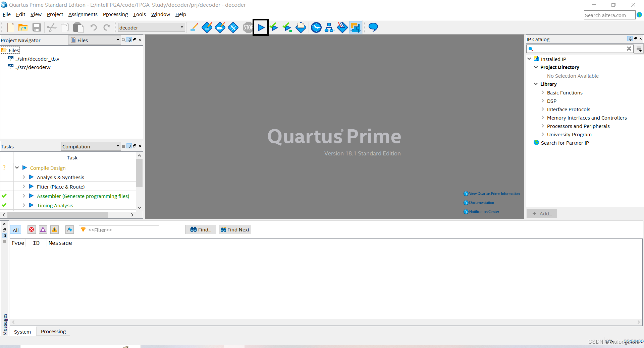Click the search icon in Project Navigator
Image resolution: width=644 pixels, height=348 pixels.
click(124, 40)
